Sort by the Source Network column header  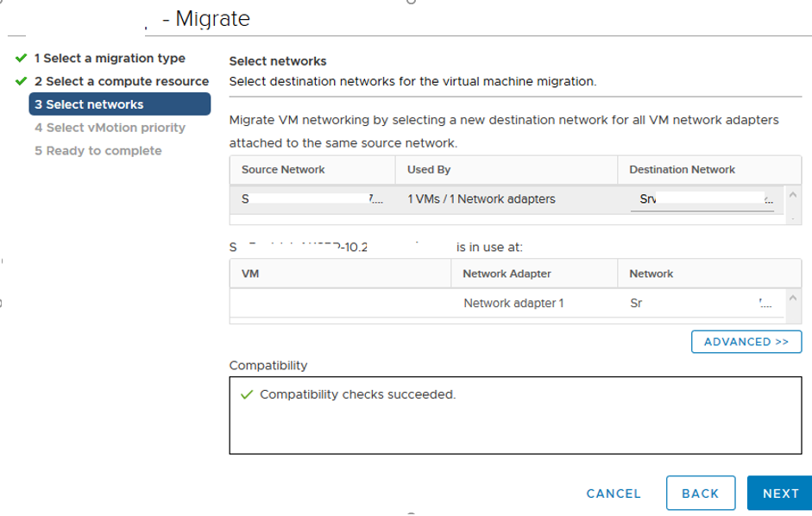pos(285,170)
